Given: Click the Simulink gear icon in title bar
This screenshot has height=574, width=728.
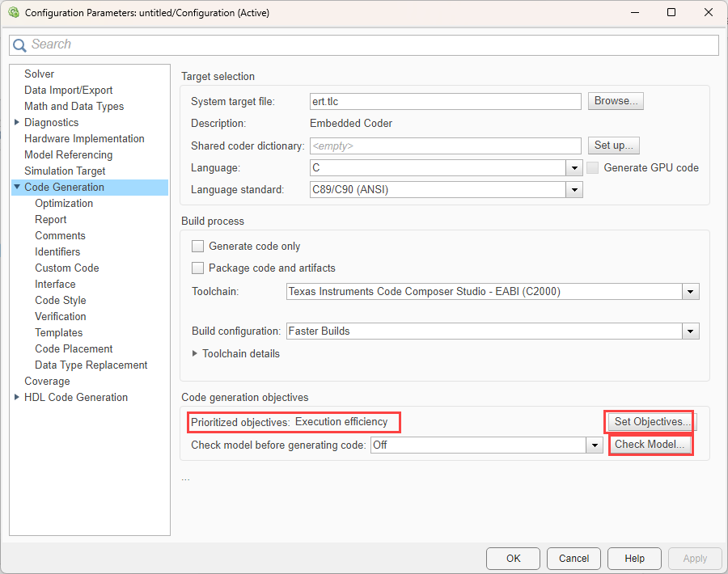Looking at the screenshot, I should (x=13, y=13).
